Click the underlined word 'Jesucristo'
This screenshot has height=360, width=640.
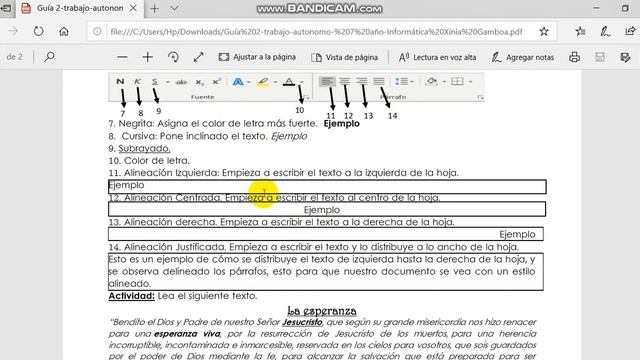click(x=302, y=322)
